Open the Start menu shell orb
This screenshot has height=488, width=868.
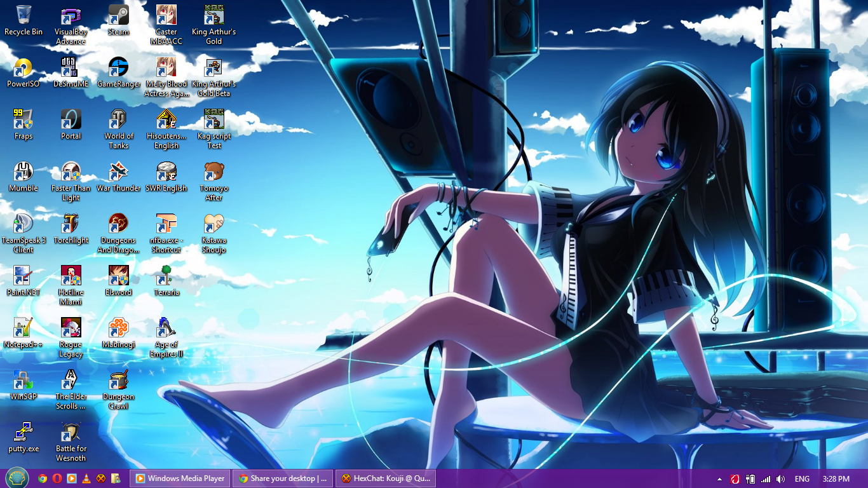coord(17,478)
